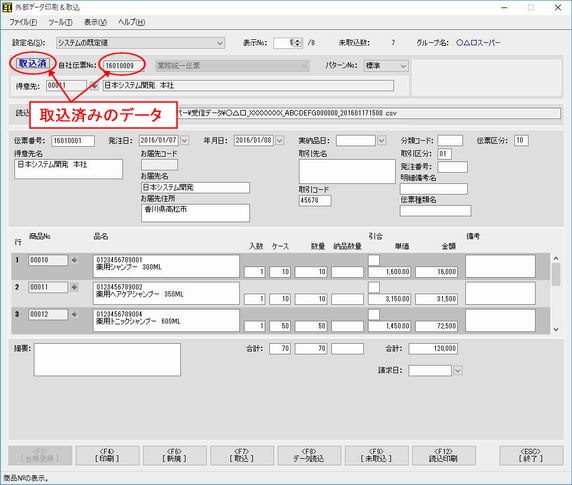Click the 請求日 date field
572x485 pixels.
coord(430,371)
